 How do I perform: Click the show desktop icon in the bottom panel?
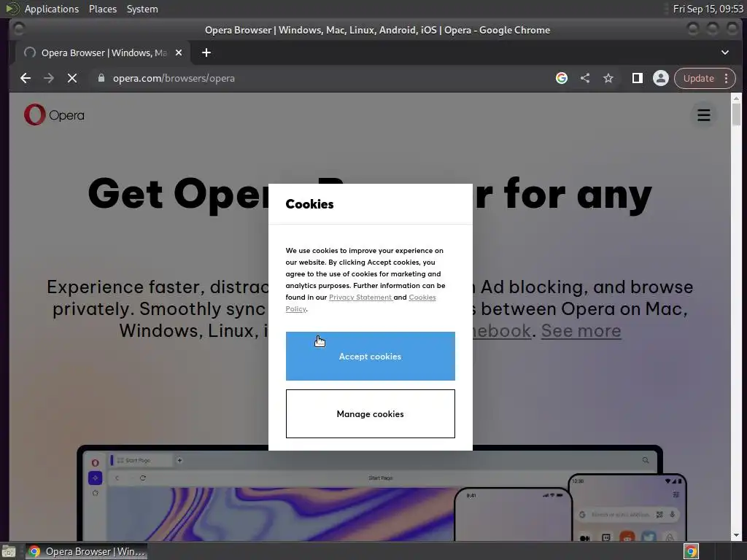9,551
